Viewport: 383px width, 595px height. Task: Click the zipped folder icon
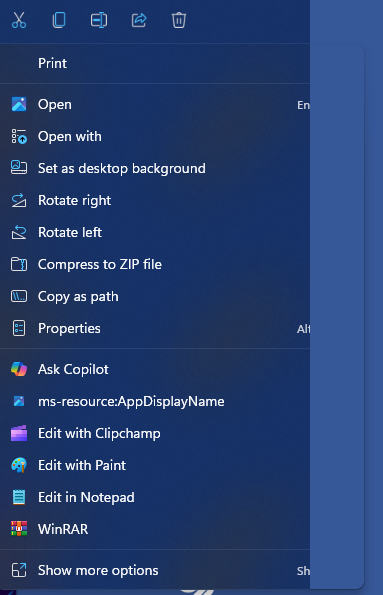[19, 264]
